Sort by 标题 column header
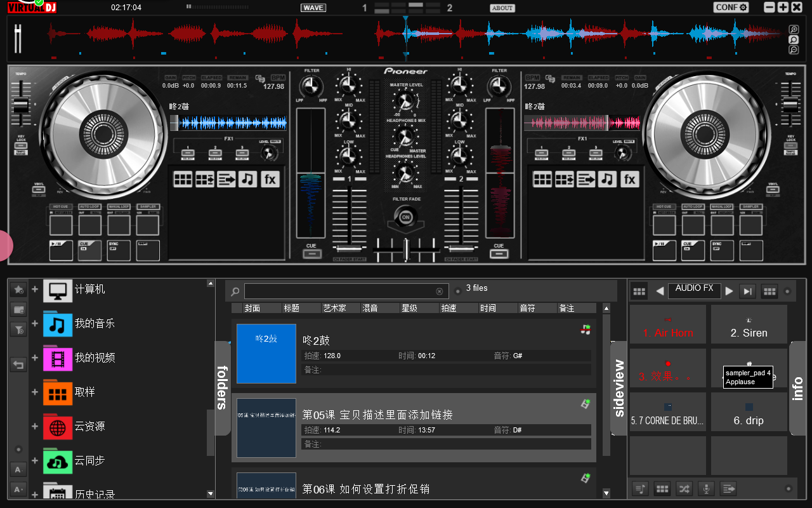This screenshot has width=812, height=508. pos(301,308)
